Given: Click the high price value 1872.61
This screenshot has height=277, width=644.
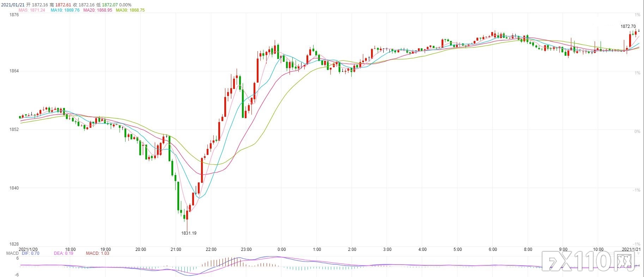Looking at the screenshot, I should 63,5.
